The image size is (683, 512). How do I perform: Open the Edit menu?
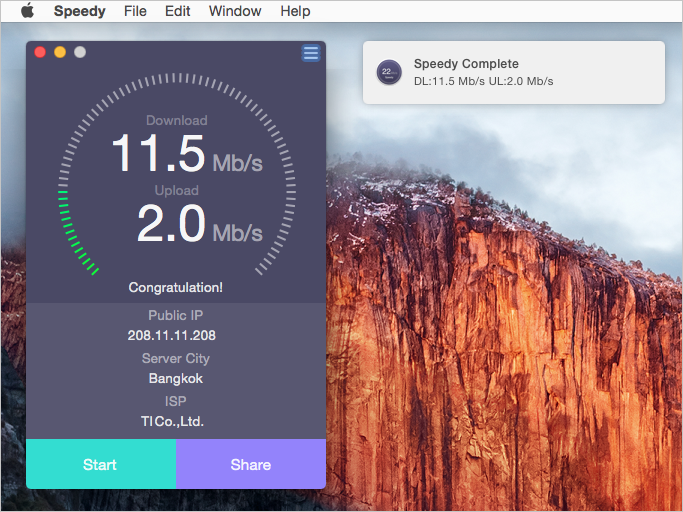coord(177,11)
